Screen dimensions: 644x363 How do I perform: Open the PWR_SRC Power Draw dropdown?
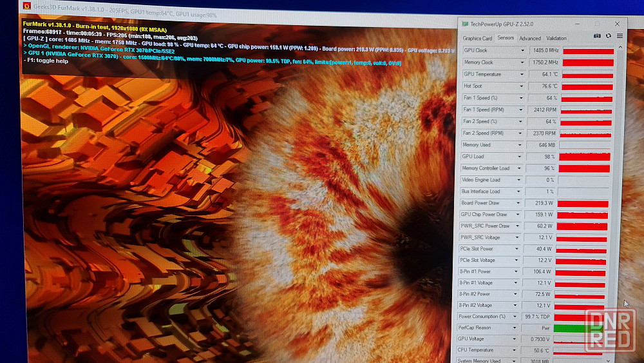point(516,226)
